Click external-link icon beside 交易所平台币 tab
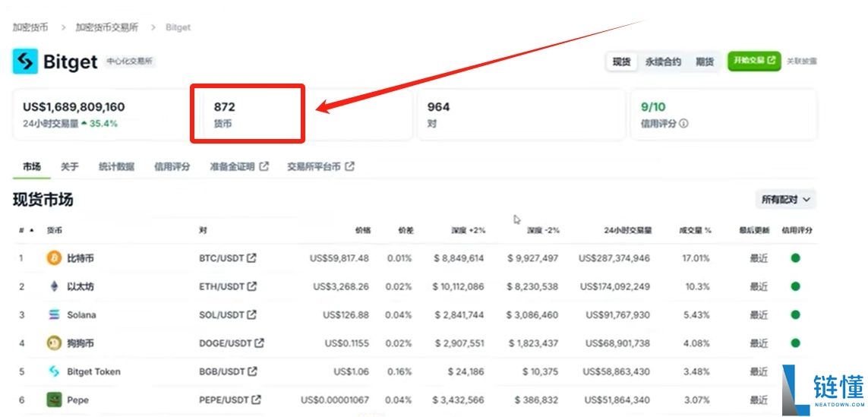The width and height of the screenshot is (868, 417). (349, 166)
